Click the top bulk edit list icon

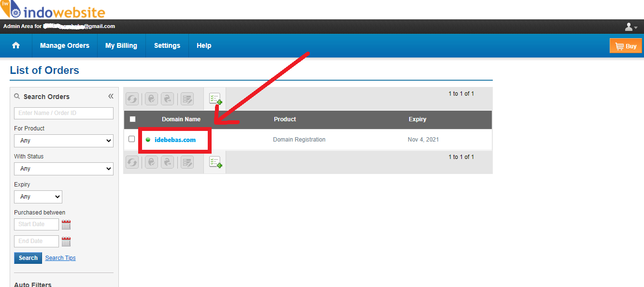[x=187, y=99]
